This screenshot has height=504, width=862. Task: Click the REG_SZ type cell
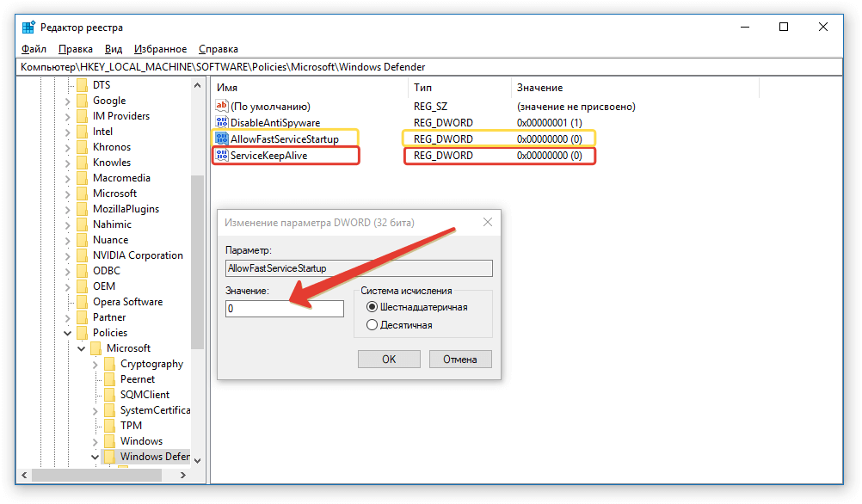pos(430,106)
